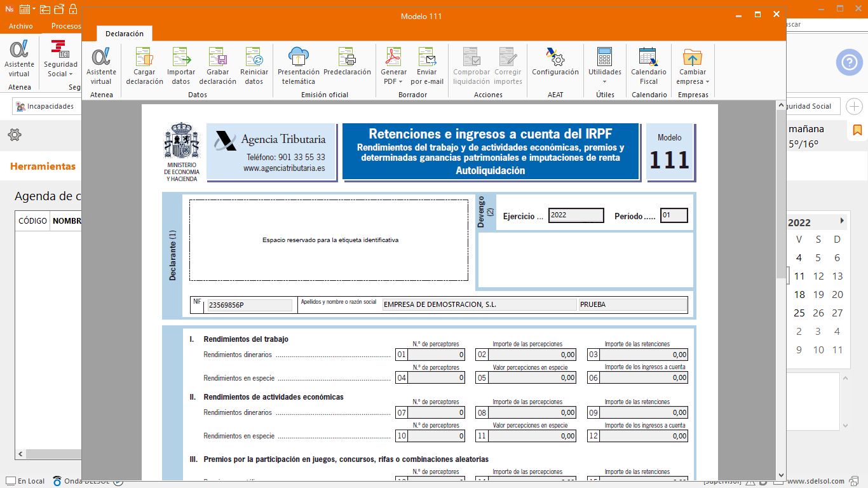Select the Declaración ribbon tab
The height and width of the screenshot is (488, 868).
click(x=125, y=34)
